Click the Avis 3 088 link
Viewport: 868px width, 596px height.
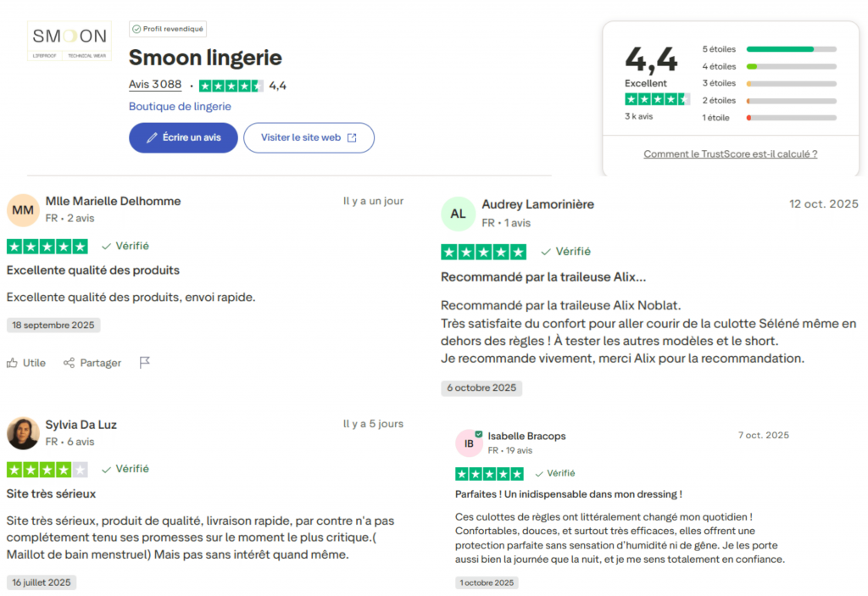(155, 85)
